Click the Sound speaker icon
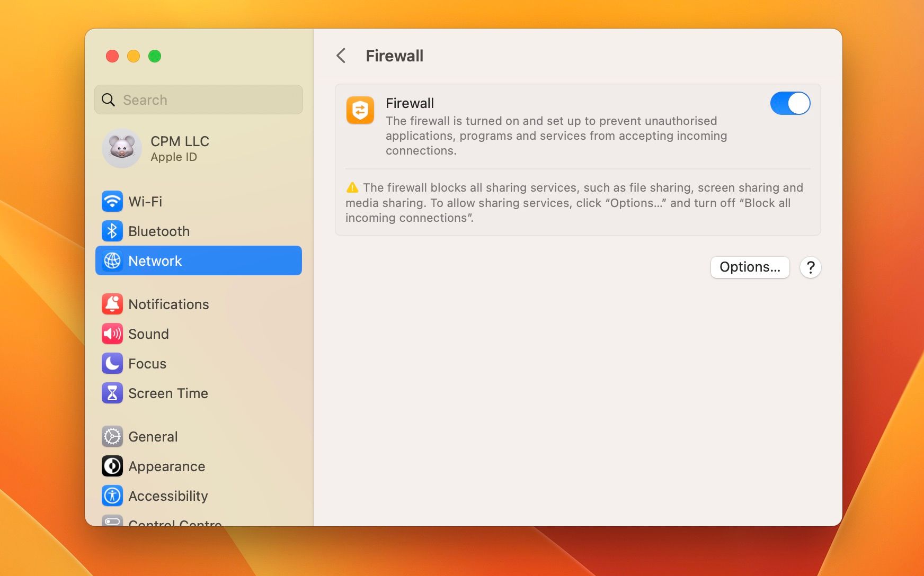924x576 pixels. point(112,334)
